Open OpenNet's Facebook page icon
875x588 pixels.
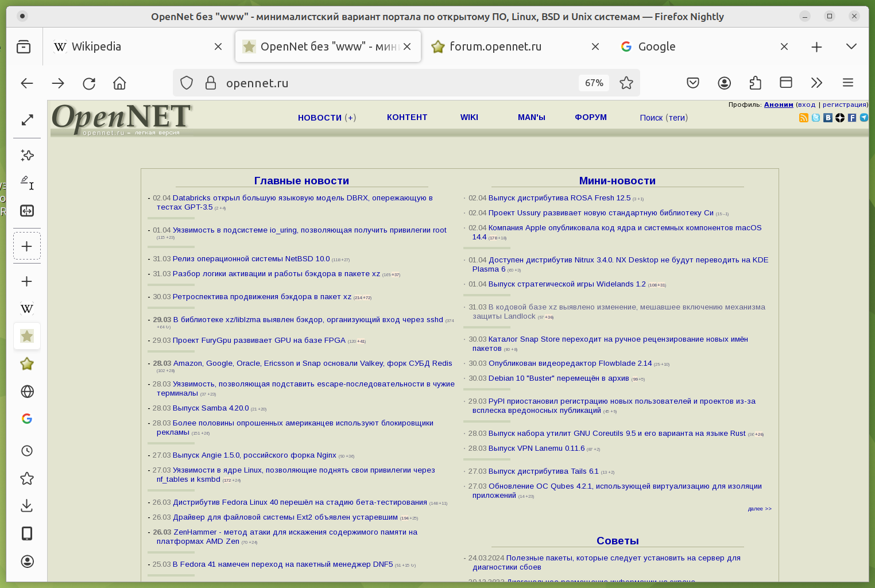point(852,118)
